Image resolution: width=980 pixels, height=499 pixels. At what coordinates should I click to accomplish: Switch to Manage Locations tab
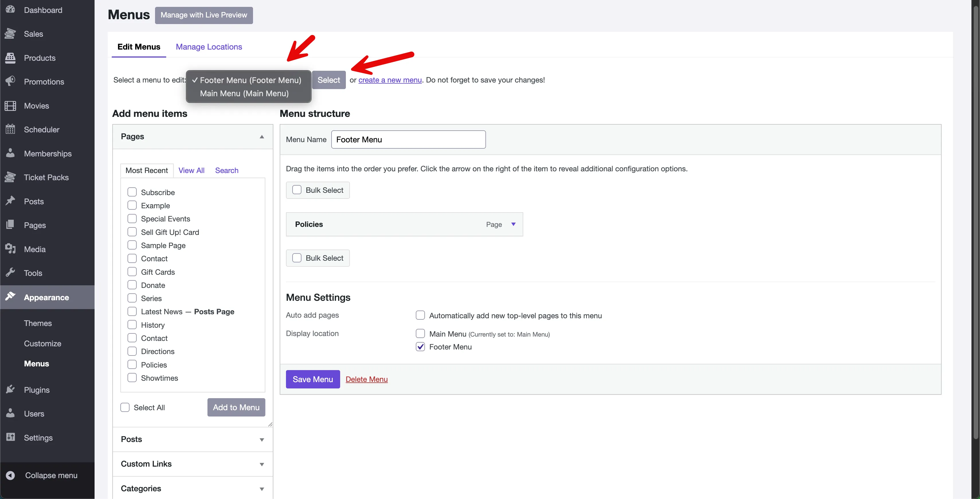coord(209,47)
